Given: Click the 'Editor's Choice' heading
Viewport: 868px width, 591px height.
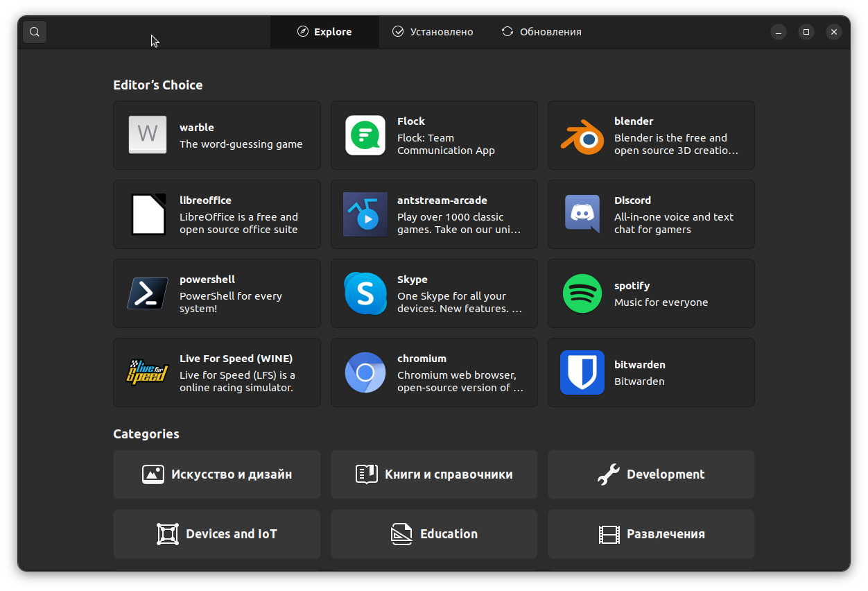Looking at the screenshot, I should point(158,85).
